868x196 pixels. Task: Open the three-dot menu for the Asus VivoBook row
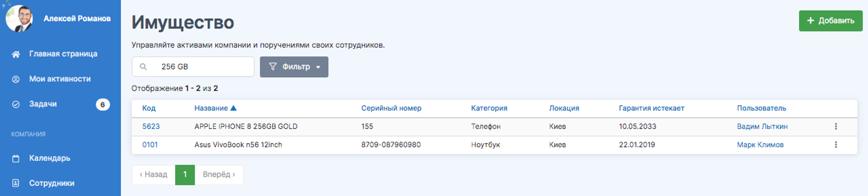pyautogui.click(x=836, y=145)
